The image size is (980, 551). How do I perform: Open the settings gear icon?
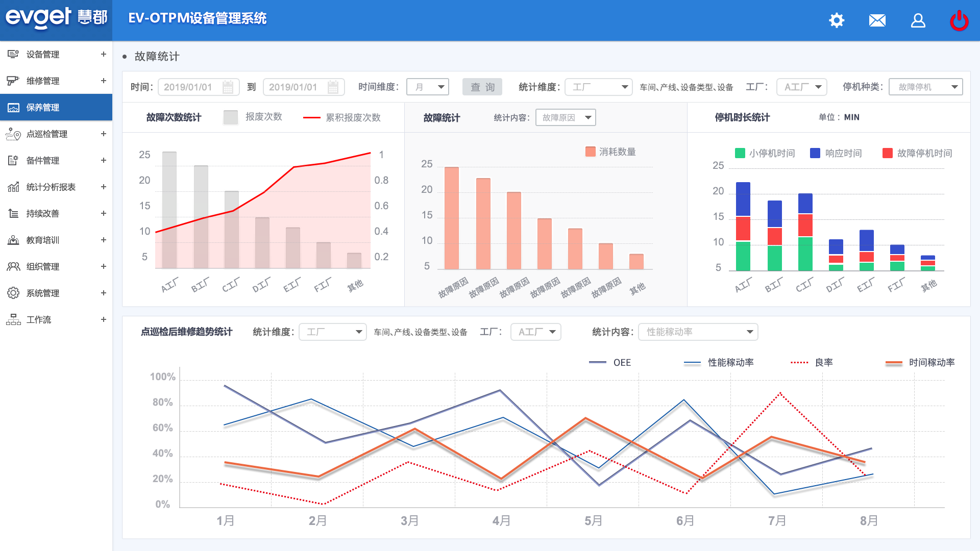(837, 20)
